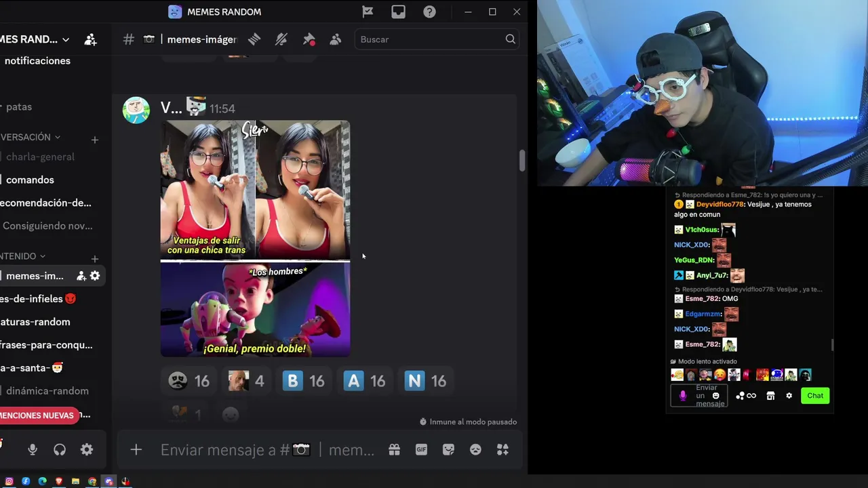Toggle channel notification bell mute icon
868x488 pixels.
281,39
